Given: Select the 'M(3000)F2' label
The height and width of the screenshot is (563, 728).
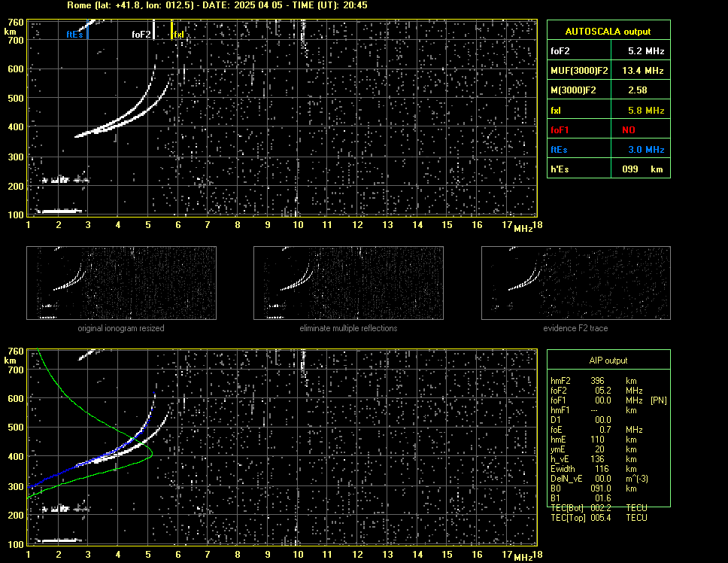Looking at the screenshot, I should click(x=573, y=90).
